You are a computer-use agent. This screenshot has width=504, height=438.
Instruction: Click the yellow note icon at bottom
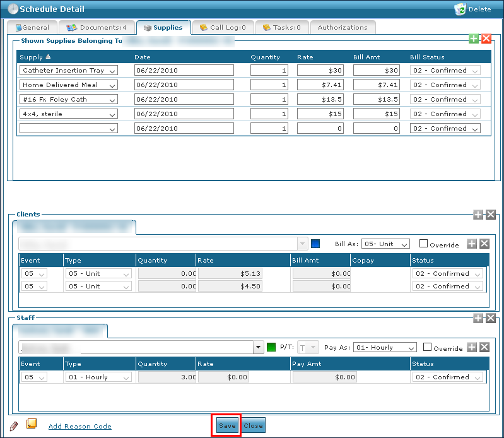[31, 424]
